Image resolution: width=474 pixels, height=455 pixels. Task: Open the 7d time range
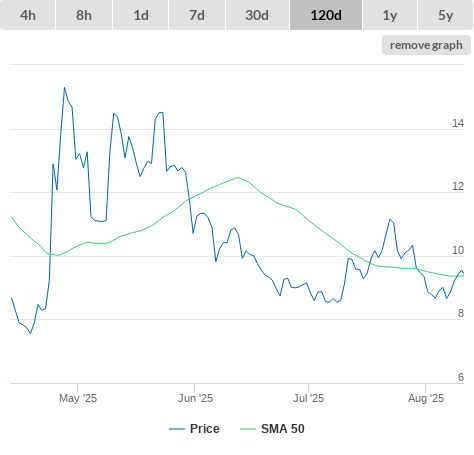coord(197,15)
